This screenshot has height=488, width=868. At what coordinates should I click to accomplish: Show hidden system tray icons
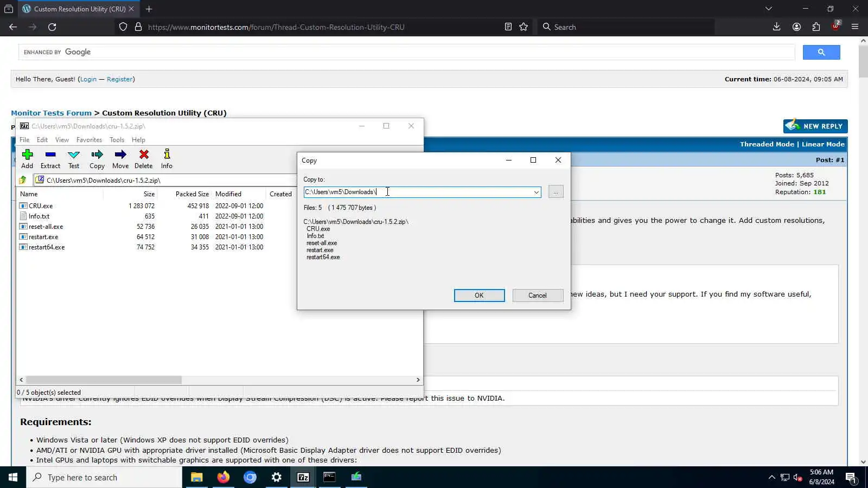point(771,478)
